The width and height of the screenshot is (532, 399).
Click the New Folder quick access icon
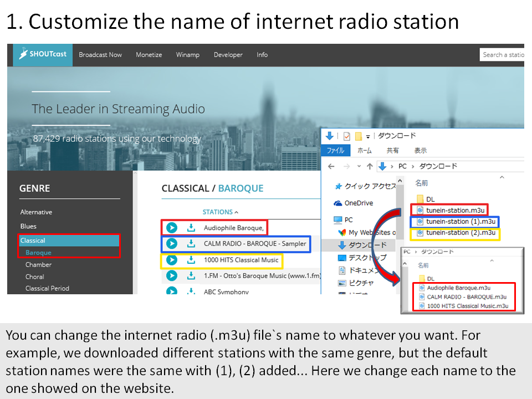point(359,136)
